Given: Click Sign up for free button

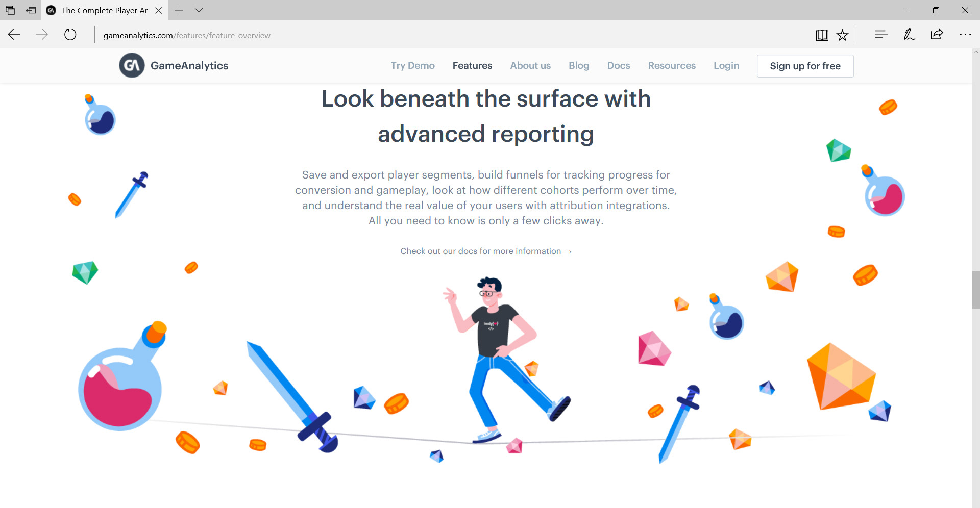Looking at the screenshot, I should coord(805,66).
